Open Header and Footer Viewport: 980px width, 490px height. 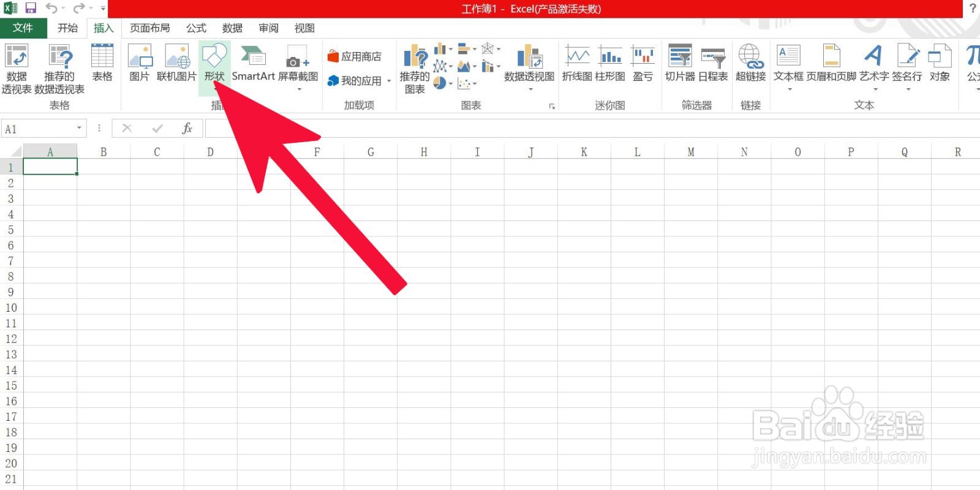click(x=831, y=62)
